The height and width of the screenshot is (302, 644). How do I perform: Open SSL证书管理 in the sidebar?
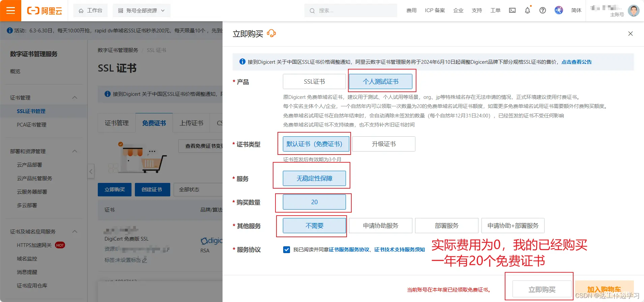coord(31,111)
